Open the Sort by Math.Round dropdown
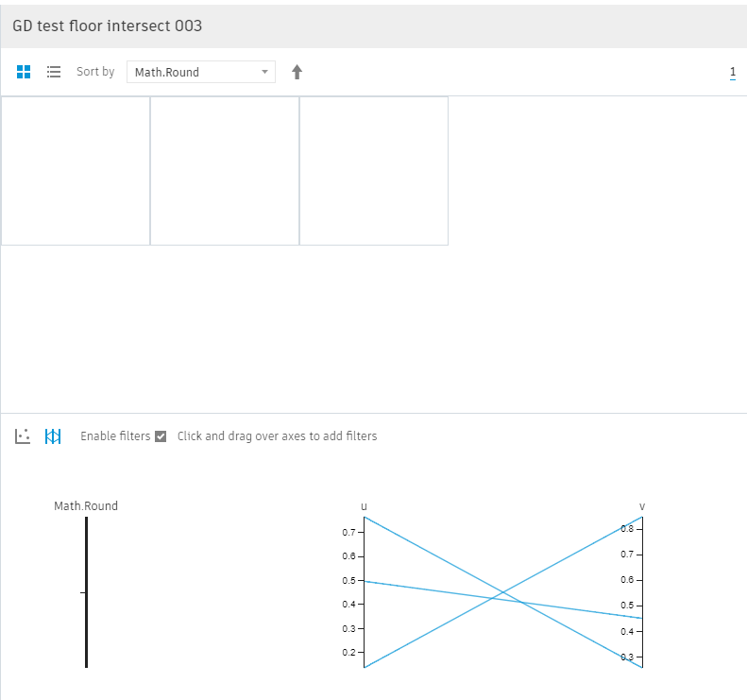Image resolution: width=747 pixels, height=700 pixels. point(200,72)
